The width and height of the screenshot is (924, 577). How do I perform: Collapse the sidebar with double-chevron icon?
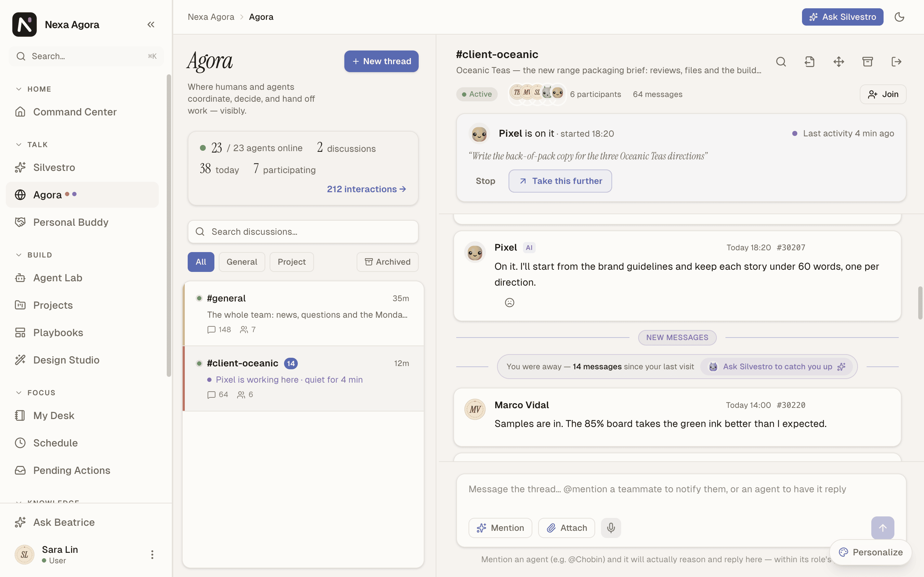151,25
